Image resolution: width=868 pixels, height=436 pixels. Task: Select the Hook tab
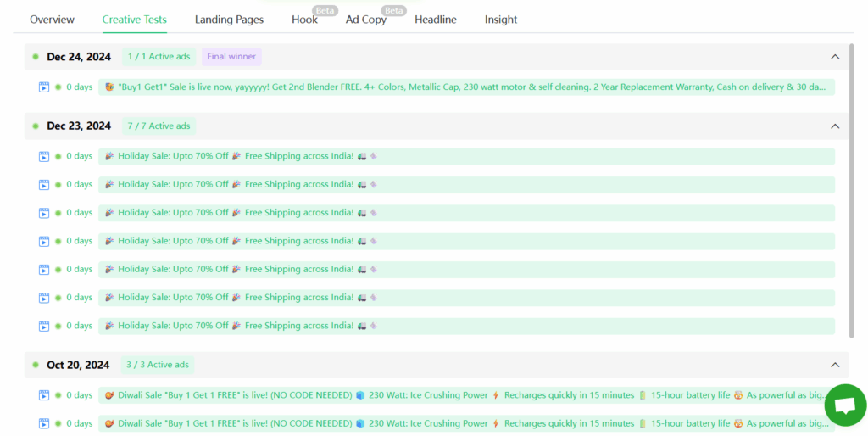click(x=304, y=20)
